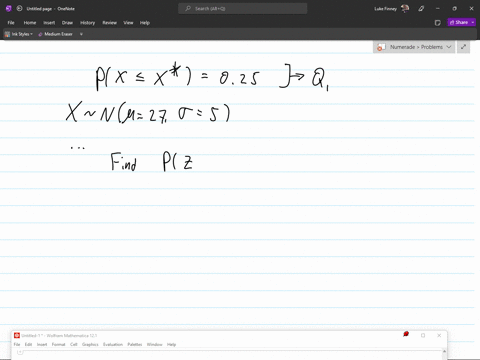Click the Mathematica window app icon

click(17, 335)
